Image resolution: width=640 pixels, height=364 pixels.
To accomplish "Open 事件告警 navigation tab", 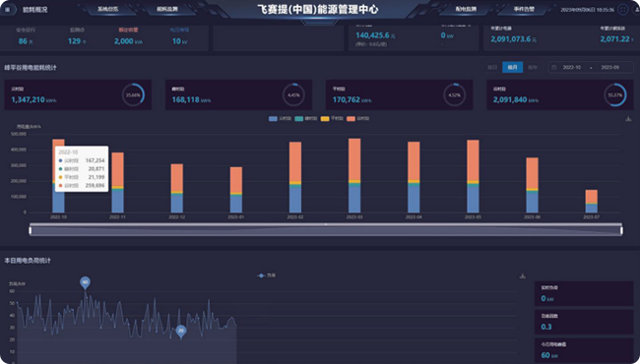I will point(524,9).
